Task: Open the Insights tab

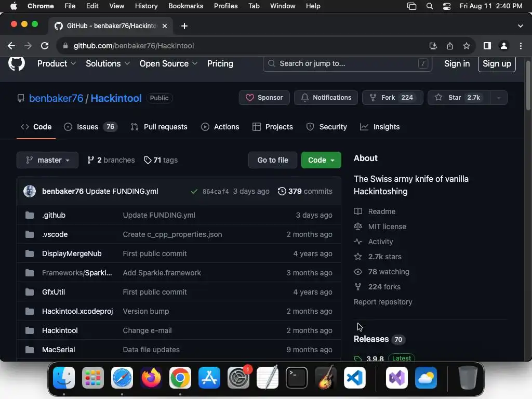Action: point(380,127)
